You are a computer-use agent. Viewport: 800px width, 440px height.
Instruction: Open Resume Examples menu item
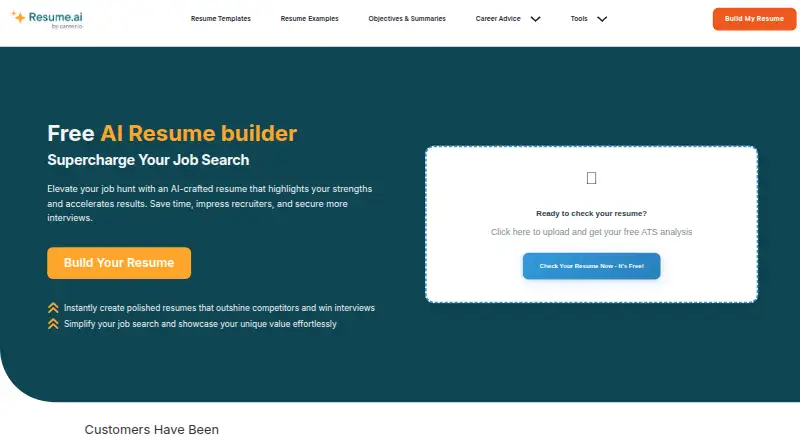[x=310, y=18]
